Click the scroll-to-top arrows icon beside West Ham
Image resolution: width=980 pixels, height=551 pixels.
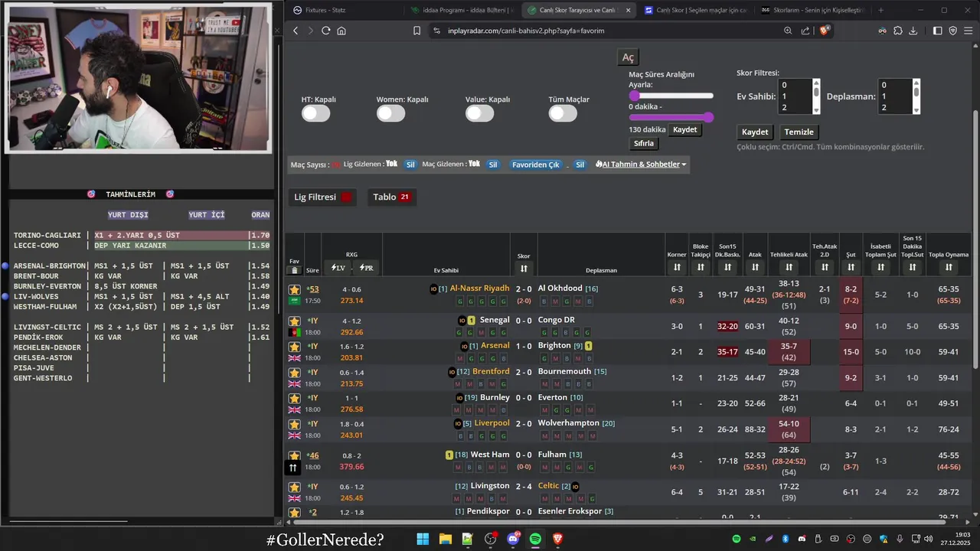[292, 468]
